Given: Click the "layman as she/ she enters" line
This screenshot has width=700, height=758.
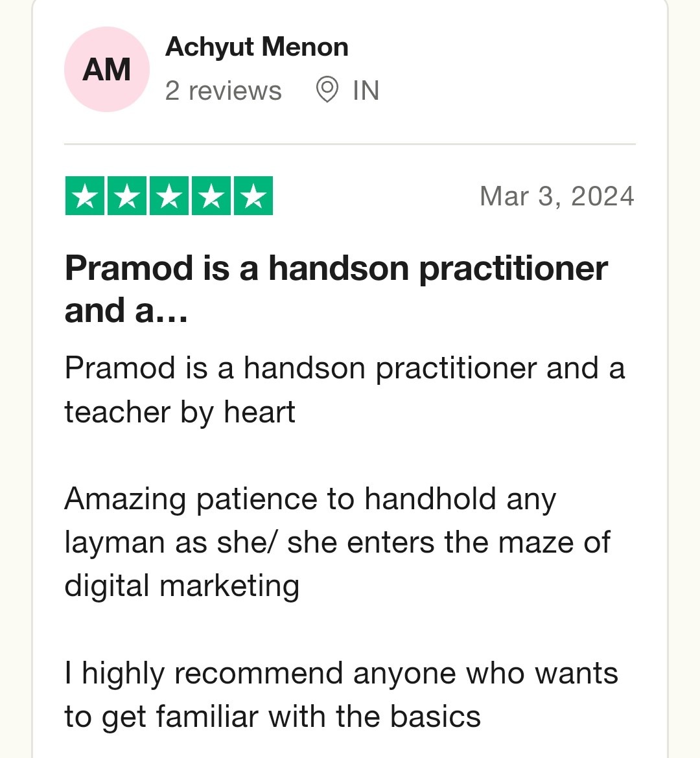Looking at the screenshot, I should click(337, 542).
